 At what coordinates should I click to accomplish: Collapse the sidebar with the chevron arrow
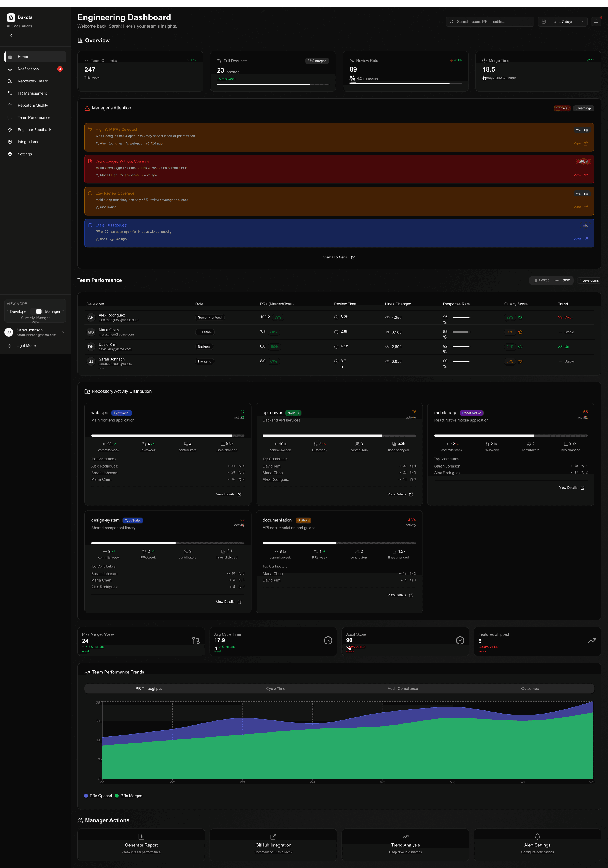coord(11,35)
